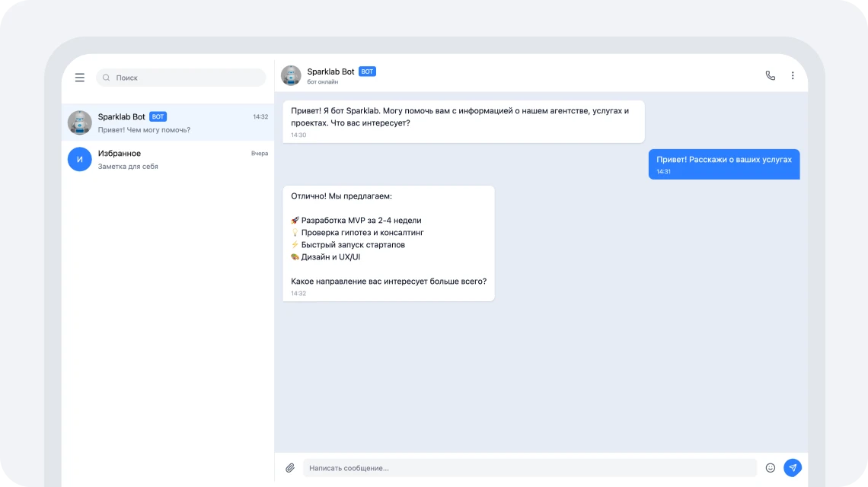The height and width of the screenshot is (487, 868).
Task: Open the Избранное conversation
Action: tap(175, 159)
